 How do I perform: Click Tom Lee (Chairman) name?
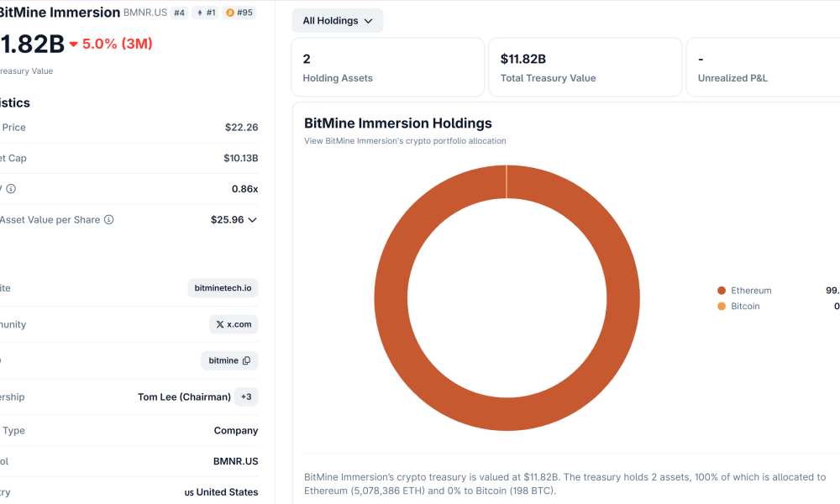click(184, 396)
